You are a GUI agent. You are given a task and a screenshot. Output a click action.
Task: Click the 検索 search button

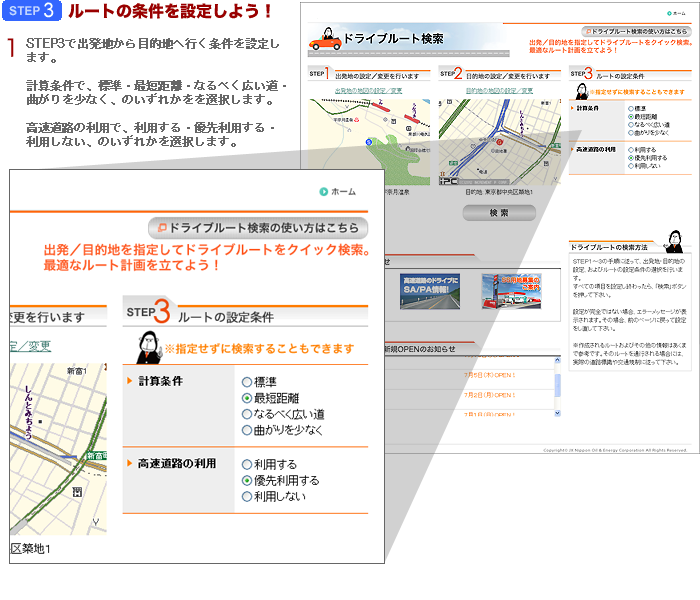point(499,213)
